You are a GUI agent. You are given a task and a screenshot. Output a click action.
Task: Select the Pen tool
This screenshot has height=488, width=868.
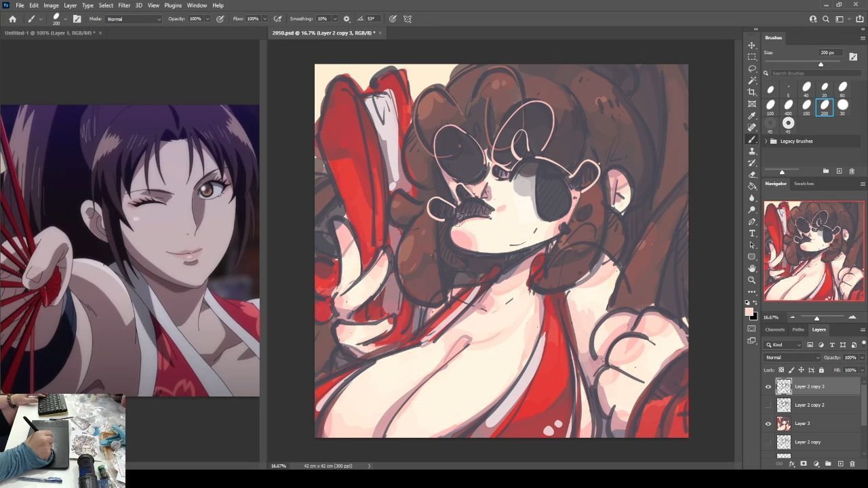(751, 222)
